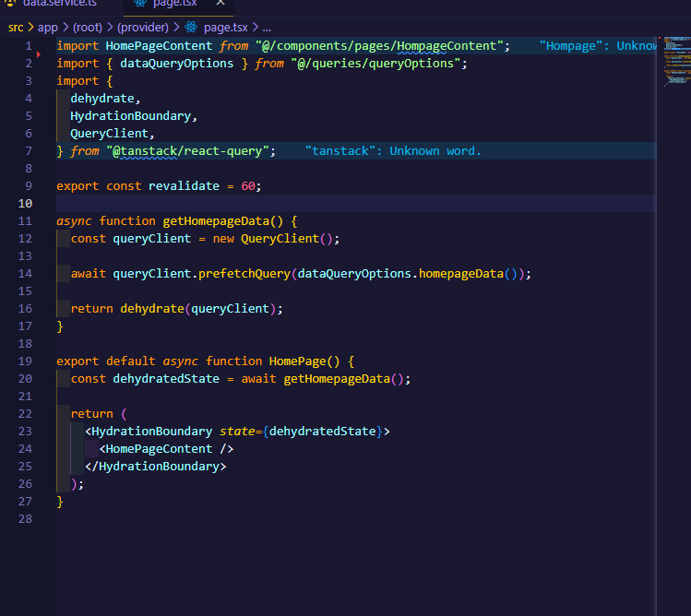The width and height of the screenshot is (691, 616).
Task: Select line number 10 in the gutter
Action: tap(25, 204)
